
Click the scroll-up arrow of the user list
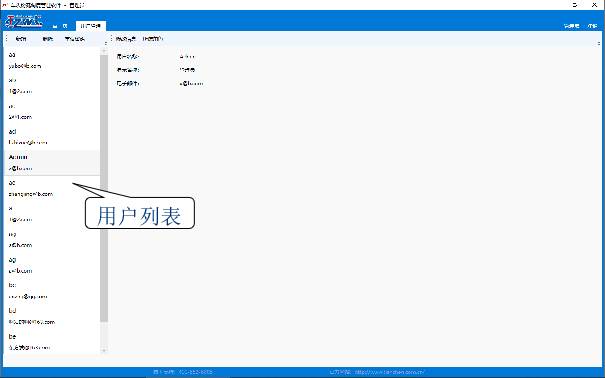click(104, 51)
